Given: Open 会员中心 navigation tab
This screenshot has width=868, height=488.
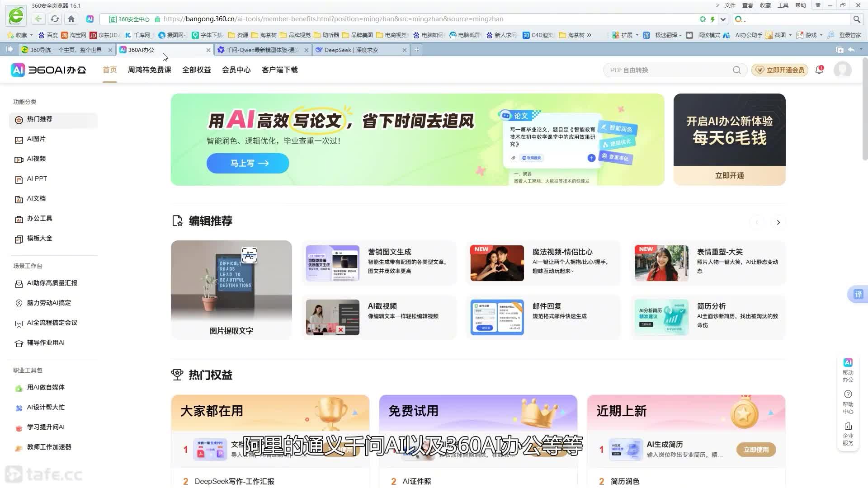Looking at the screenshot, I should tap(236, 70).
